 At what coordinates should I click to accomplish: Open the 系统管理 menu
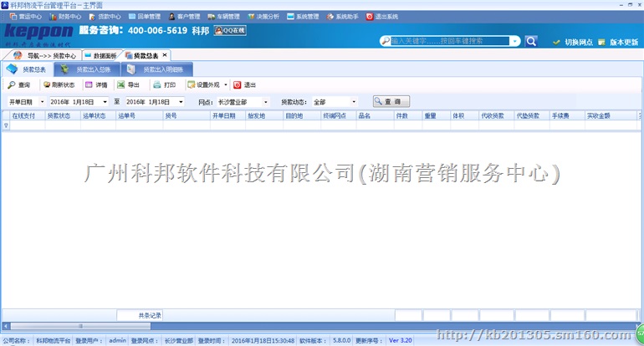click(x=303, y=17)
